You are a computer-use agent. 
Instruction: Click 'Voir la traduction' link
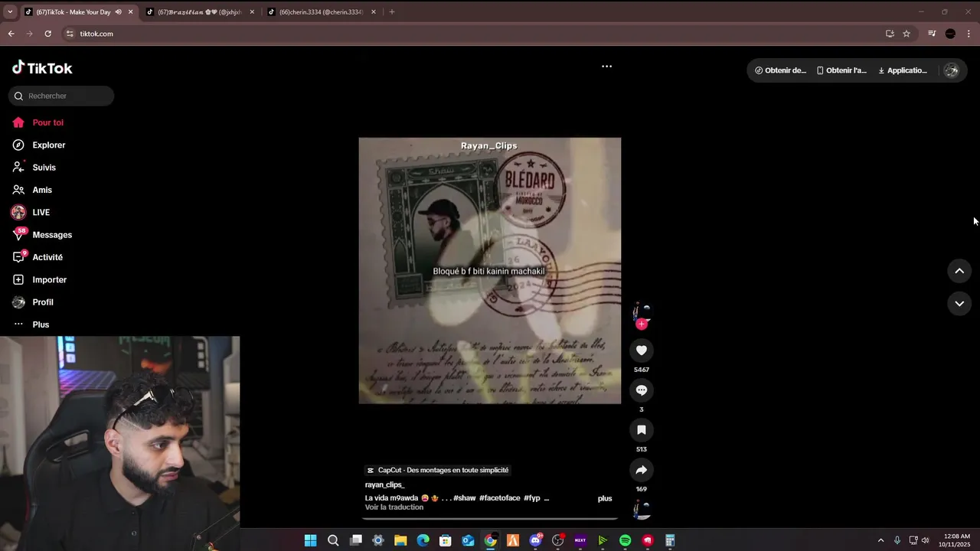click(x=394, y=507)
